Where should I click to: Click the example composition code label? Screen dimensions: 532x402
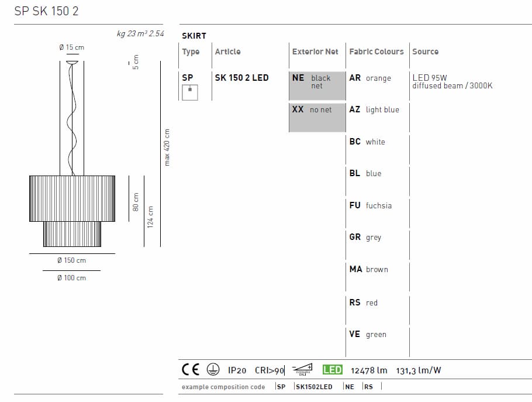[224, 387]
